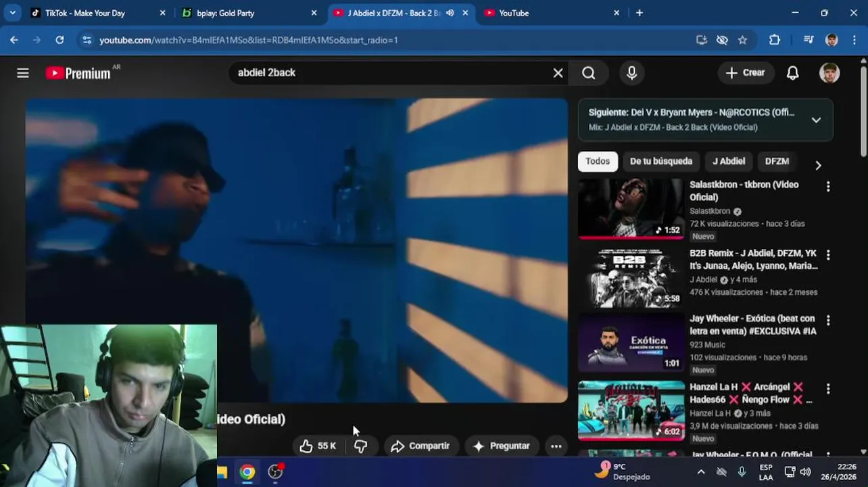868x487 pixels.
Task: Open Salastkbron channel name link
Action: 710,211
